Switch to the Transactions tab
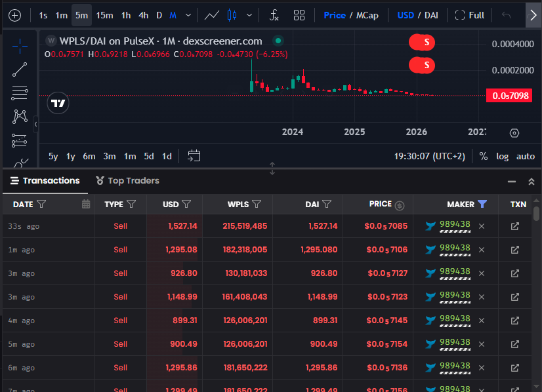This screenshot has height=392, width=542. click(45, 181)
